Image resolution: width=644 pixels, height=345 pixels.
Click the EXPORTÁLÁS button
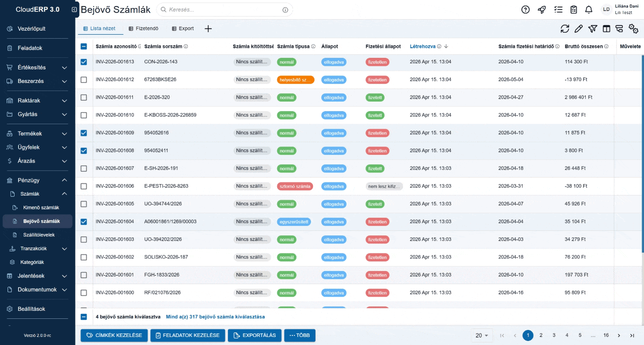(255, 335)
